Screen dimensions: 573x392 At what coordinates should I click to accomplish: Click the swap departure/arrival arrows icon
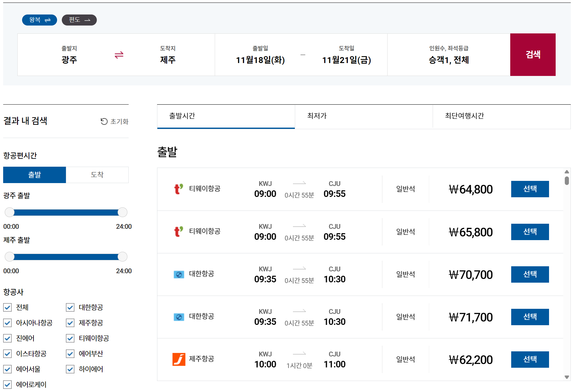pyautogui.click(x=118, y=55)
